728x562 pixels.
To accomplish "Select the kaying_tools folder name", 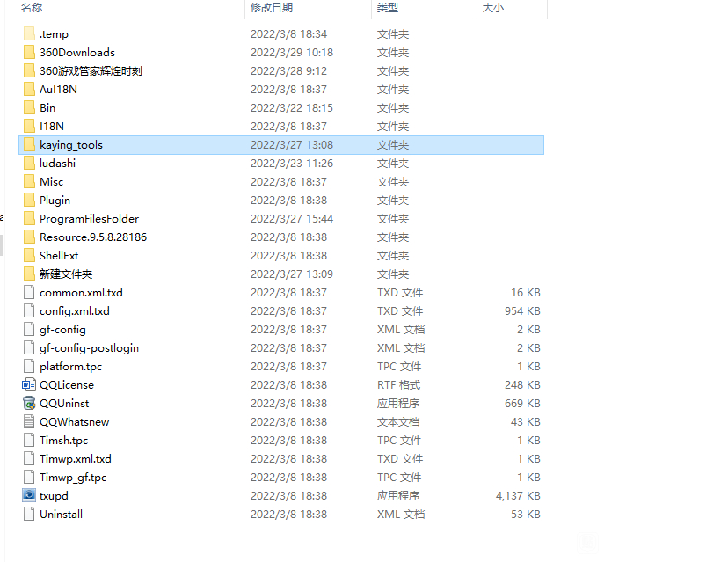I will click(71, 145).
